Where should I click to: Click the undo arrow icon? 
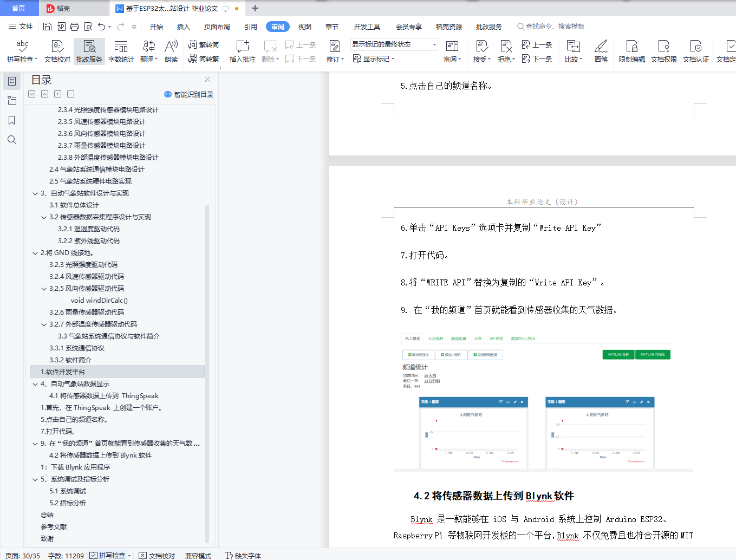pyautogui.click(x=101, y=27)
